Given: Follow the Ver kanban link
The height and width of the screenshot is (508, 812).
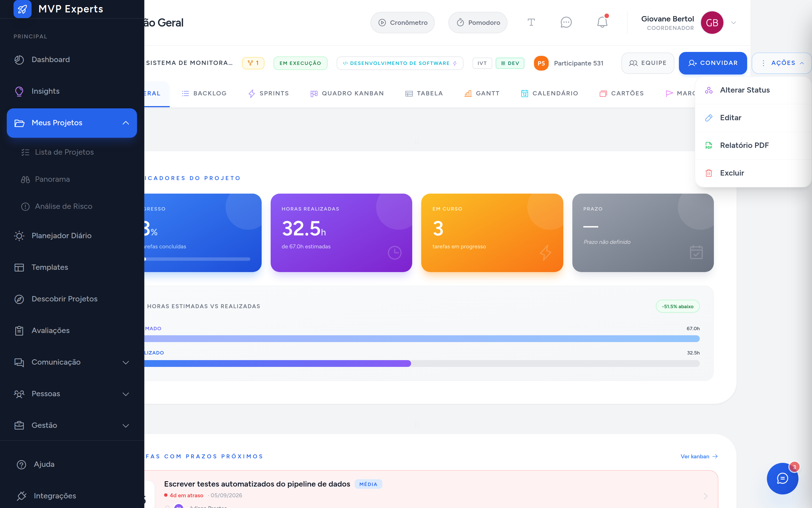Looking at the screenshot, I should click(x=699, y=456).
